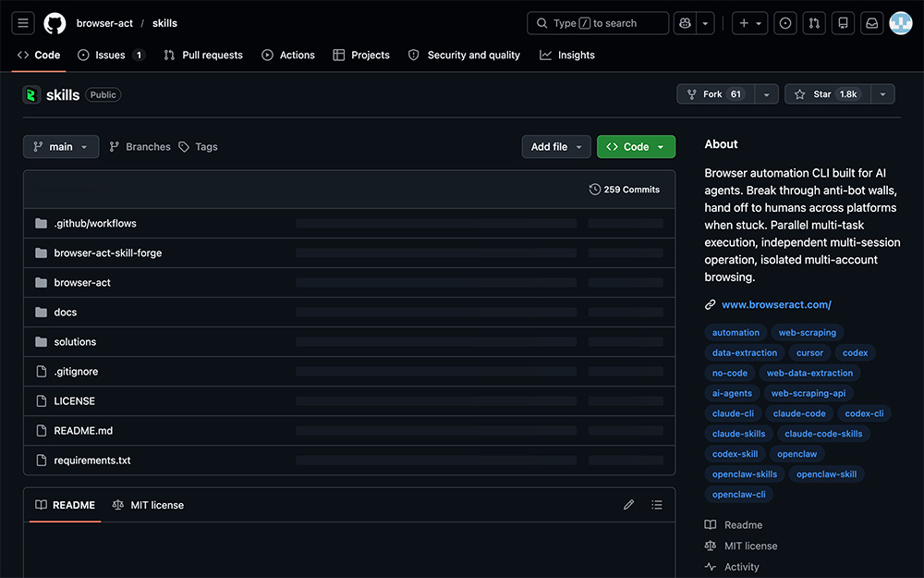Open the README outline list icon
Image resolution: width=924 pixels, height=578 pixels.
click(656, 505)
